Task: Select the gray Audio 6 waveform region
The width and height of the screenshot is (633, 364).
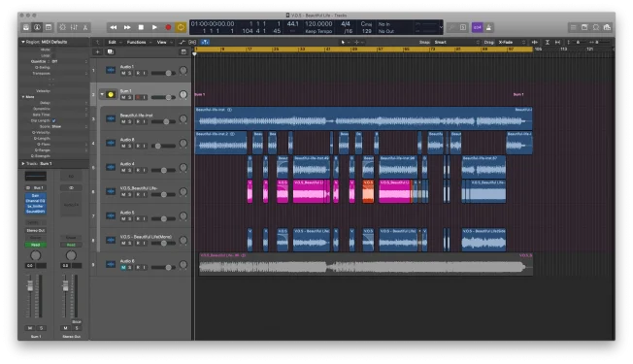Action: [366, 264]
